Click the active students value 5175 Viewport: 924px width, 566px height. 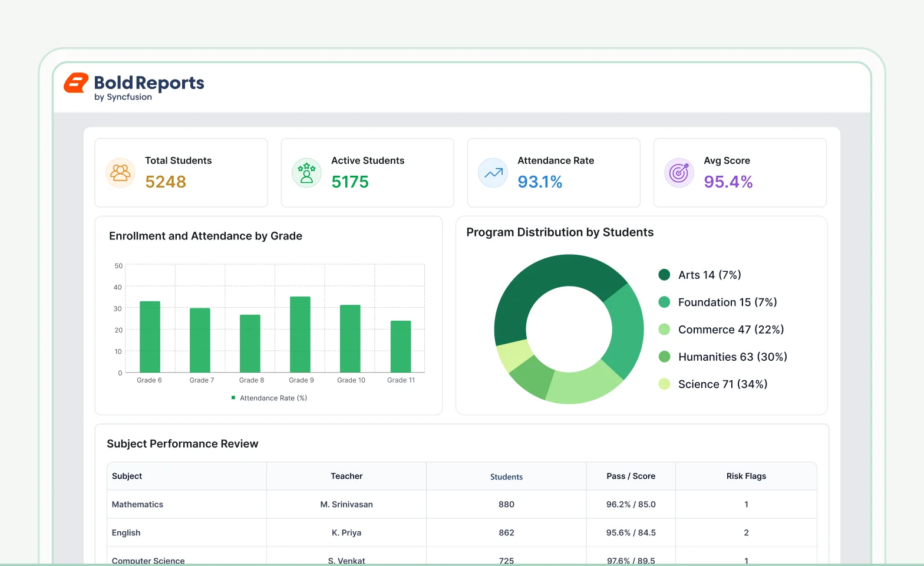point(350,182)
